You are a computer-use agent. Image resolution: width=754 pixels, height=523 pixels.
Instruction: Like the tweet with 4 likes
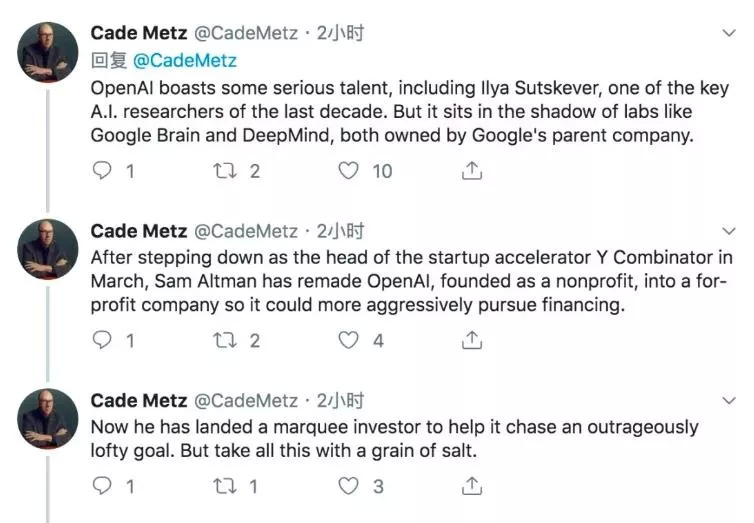click(348, 341)
